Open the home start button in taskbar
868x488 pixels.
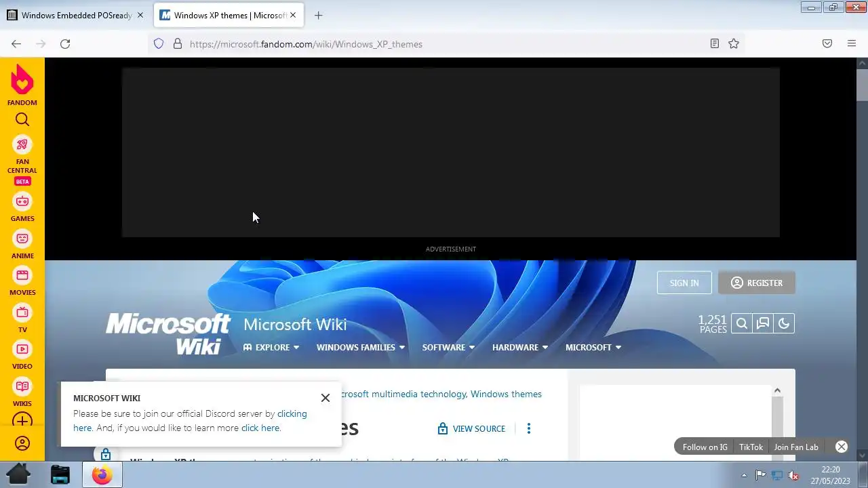[18, 474]
